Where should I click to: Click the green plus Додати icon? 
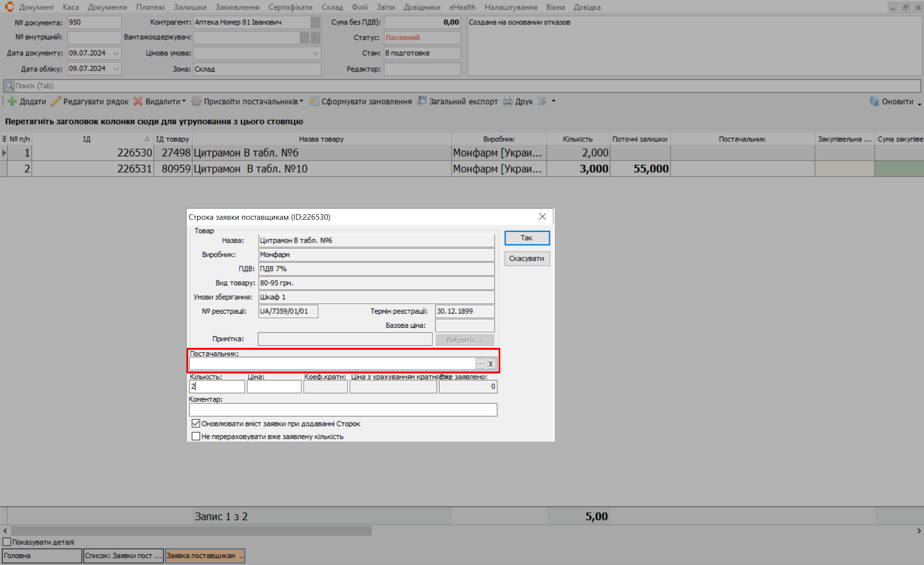[x=12, y=102]
